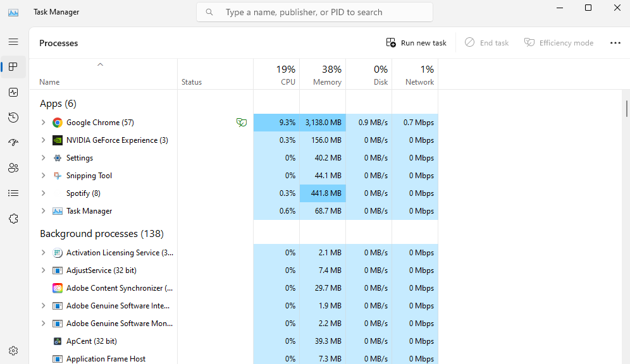Open the Services page icon
630x364 pixels.
13,219
